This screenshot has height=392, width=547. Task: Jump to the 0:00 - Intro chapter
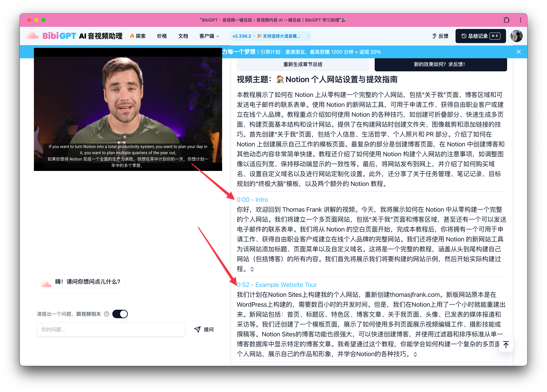[252, 200]
